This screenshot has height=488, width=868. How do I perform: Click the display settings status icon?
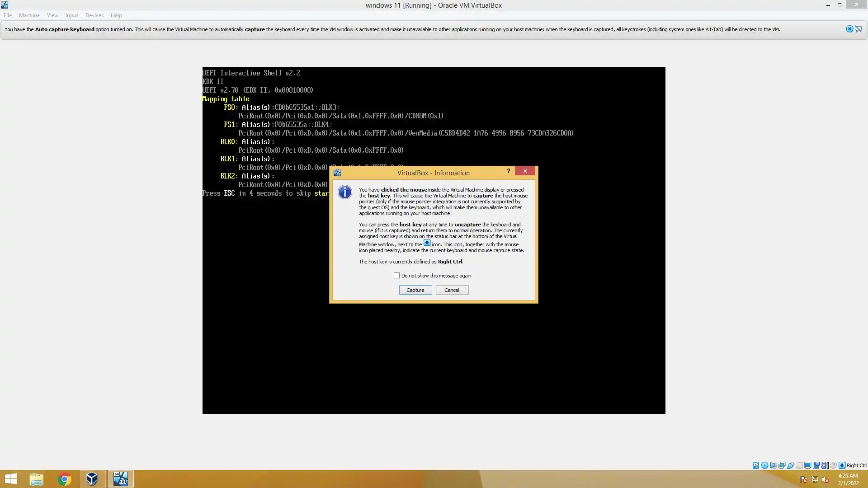807,465
